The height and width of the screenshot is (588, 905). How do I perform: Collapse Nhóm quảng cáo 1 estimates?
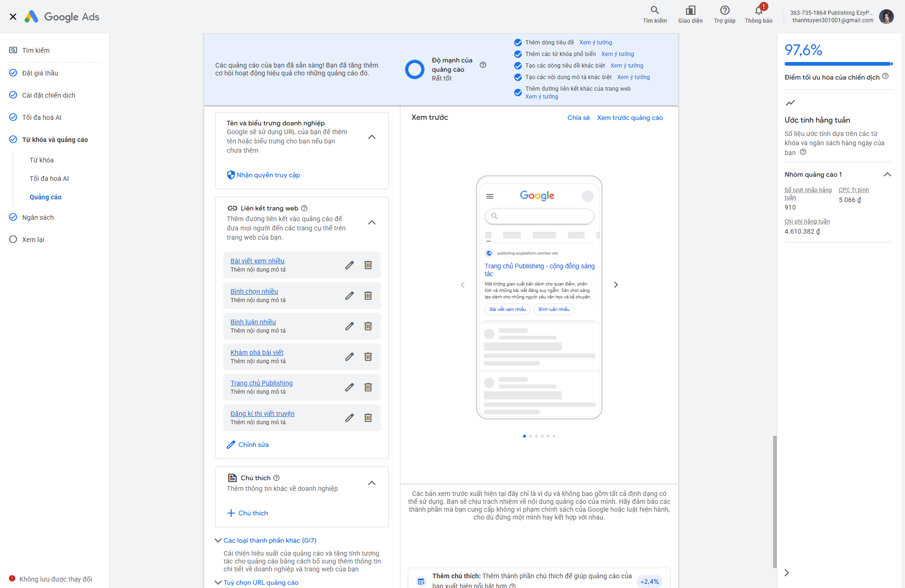coord(887,174)
